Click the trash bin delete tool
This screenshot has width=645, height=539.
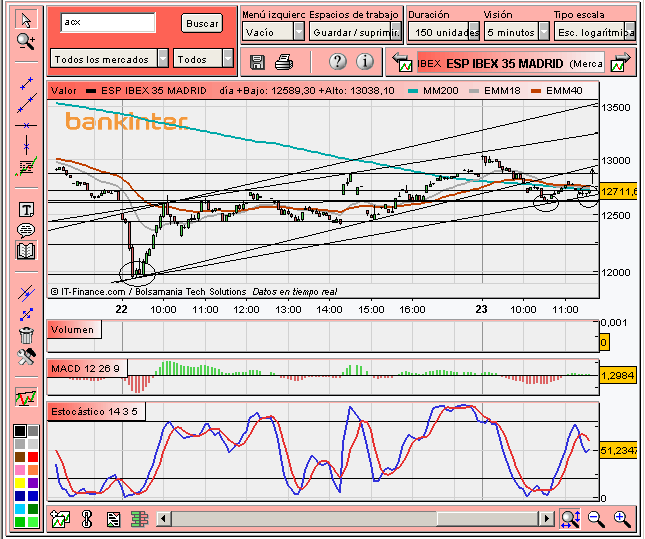[x=26, y=335]
